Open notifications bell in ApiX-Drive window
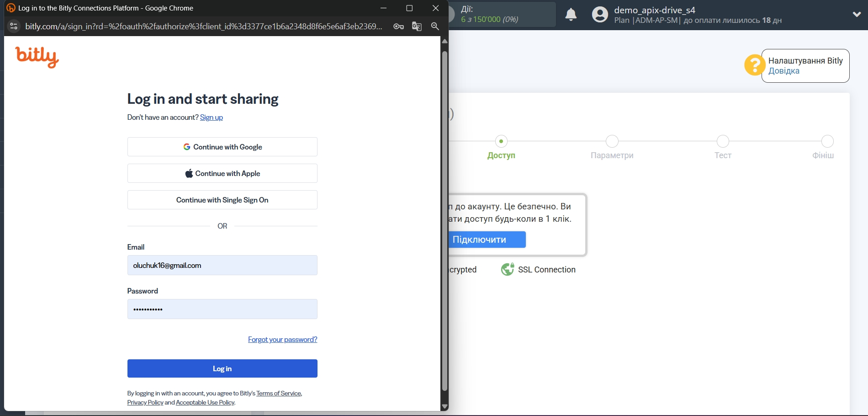Screen dimensions: 868x416 [571, 15]
